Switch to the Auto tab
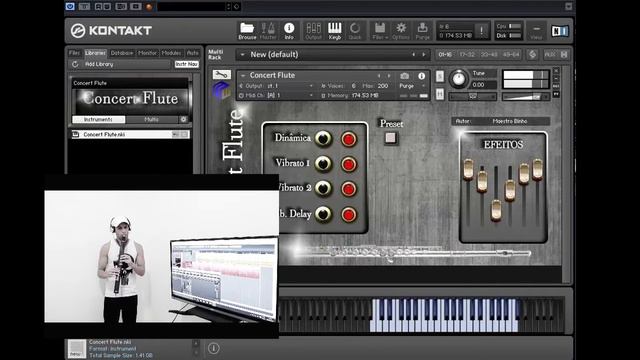The image size is (640, 360). click(x=193, y=53)
